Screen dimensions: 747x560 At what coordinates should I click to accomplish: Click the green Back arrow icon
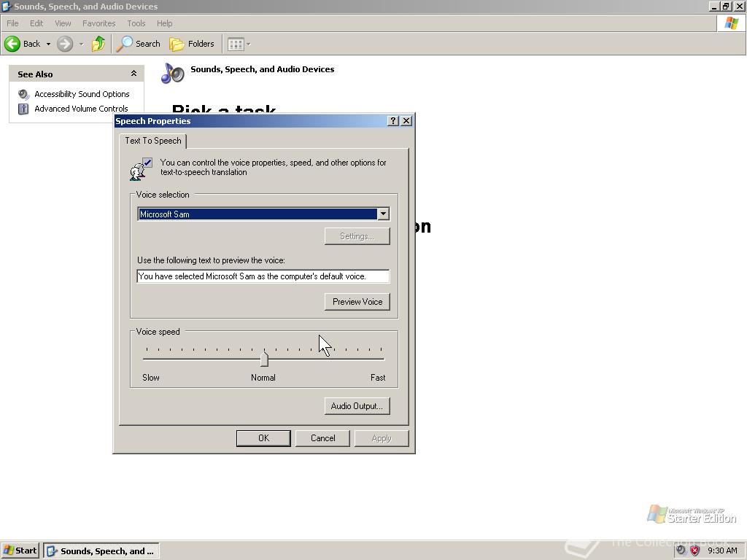[12, 44]
